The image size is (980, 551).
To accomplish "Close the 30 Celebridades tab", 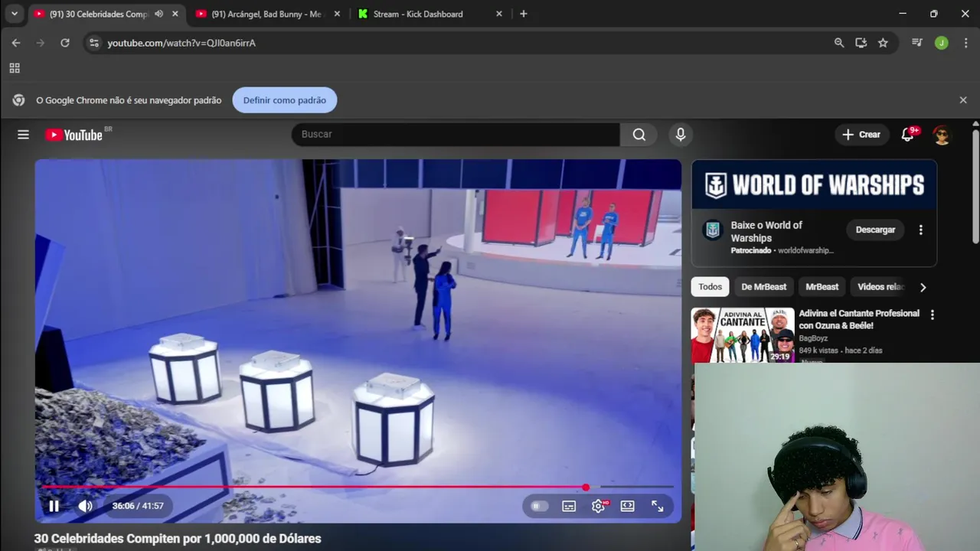I will pos(175,14).
